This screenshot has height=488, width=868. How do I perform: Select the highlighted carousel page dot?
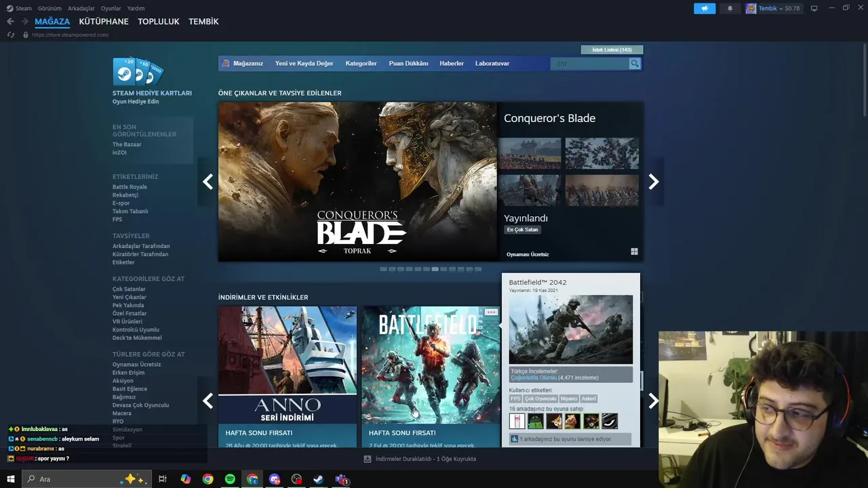click(435, 269)
